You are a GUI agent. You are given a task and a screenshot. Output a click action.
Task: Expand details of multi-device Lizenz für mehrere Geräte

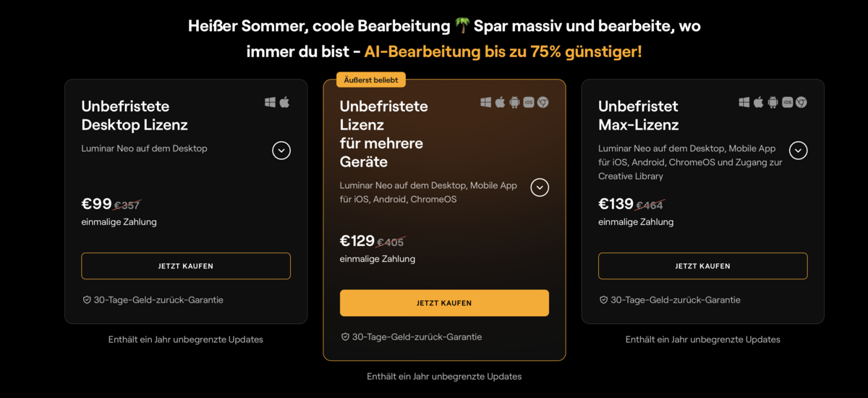click(x=540, y=187)
